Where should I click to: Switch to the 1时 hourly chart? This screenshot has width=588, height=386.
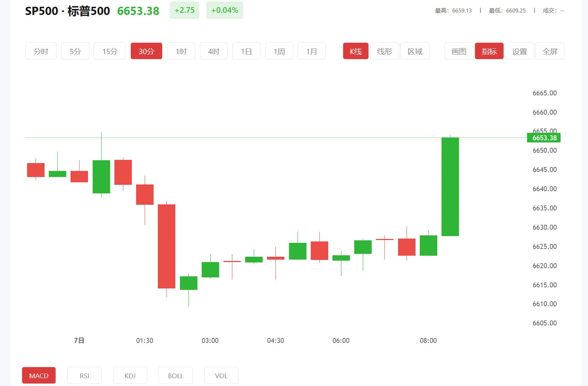point(181,51)
